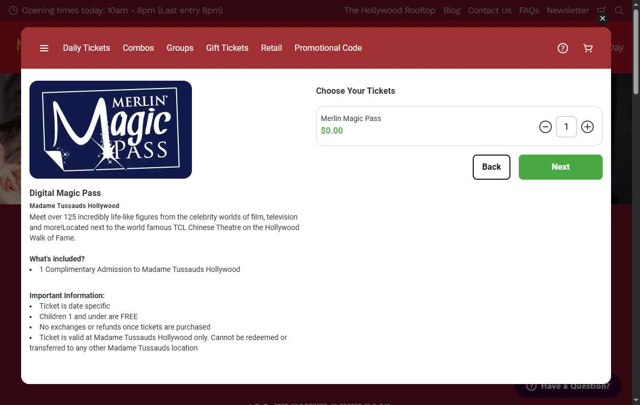Screen dimensions: 640x405
Task: Click the 'Merlin Magic Pass' ticket label
Action: point(351,118)
